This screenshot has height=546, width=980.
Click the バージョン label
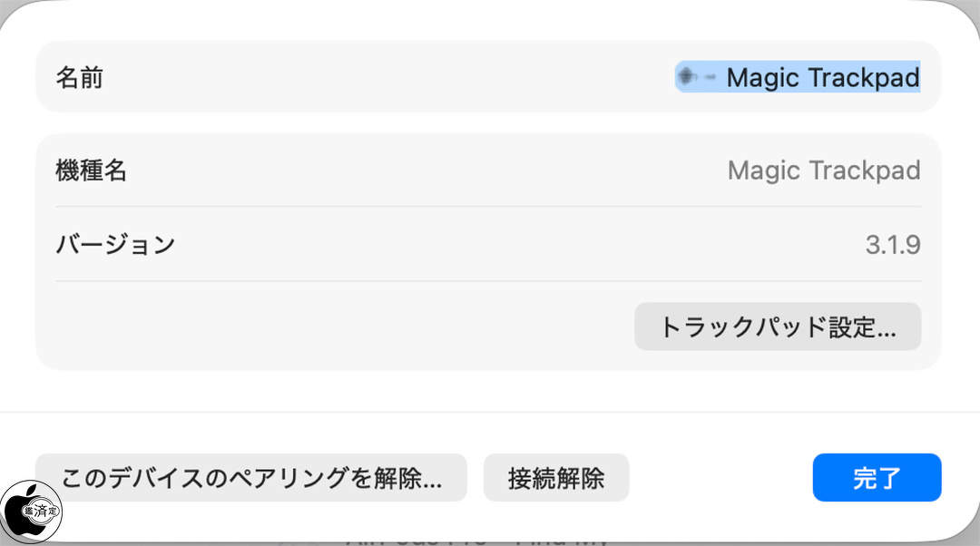coord(115,245)
